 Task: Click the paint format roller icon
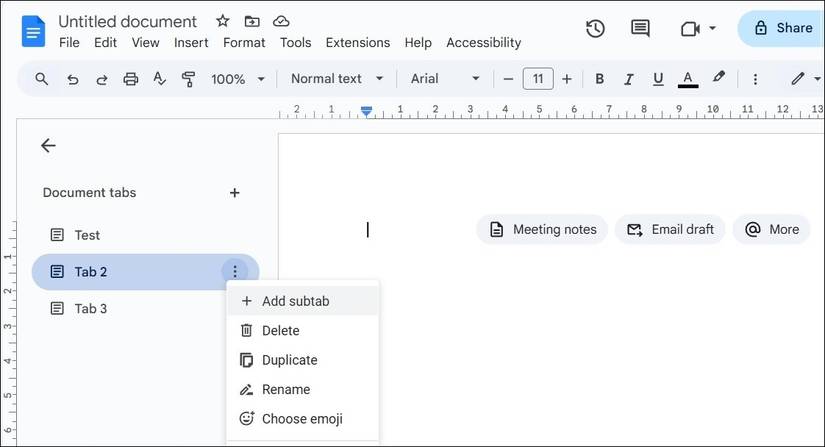tap(188, 79)
